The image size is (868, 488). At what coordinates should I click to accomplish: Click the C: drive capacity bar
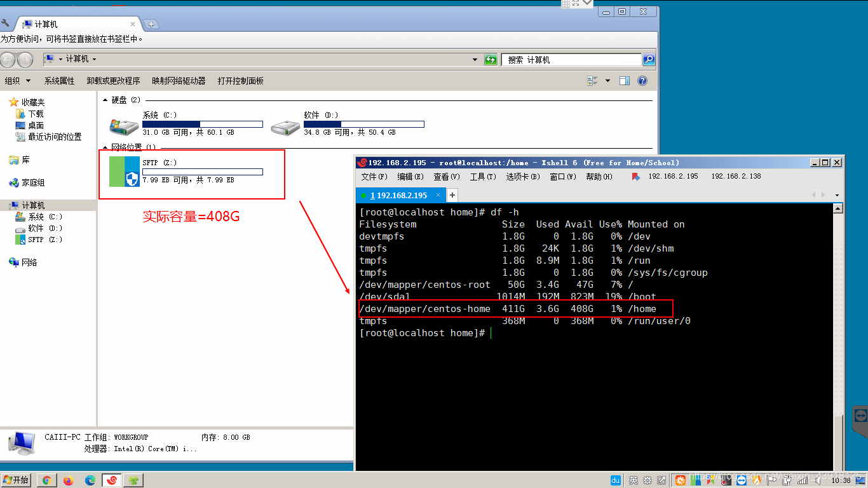tap(203, 124)
